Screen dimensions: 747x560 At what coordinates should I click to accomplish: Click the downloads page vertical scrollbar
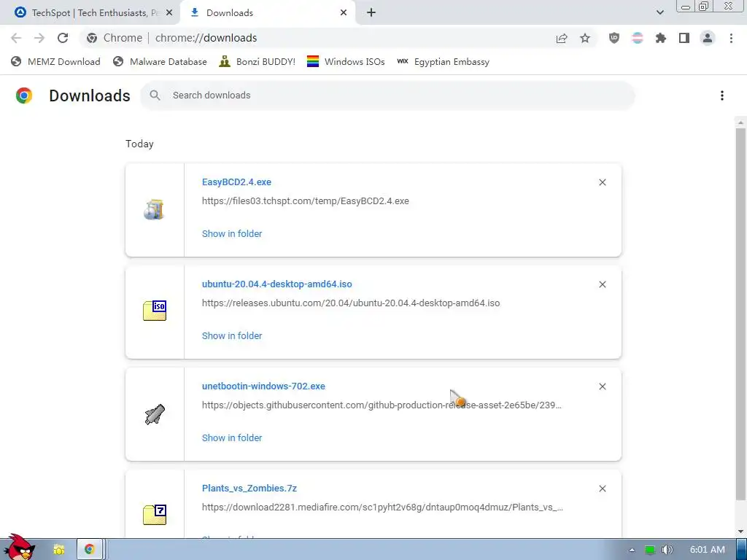(x=740, y=314)
